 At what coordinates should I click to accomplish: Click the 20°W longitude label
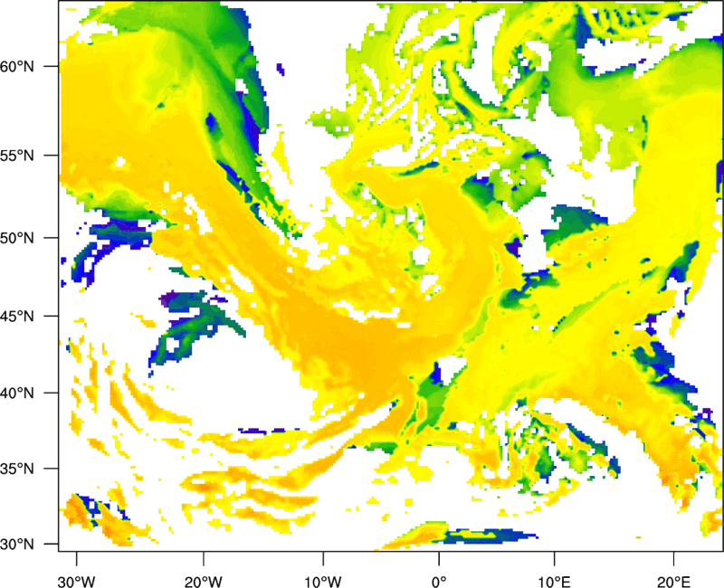[203, 582]
